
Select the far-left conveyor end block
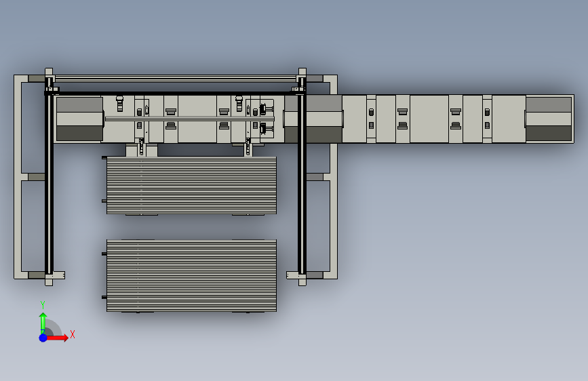pyautogui.click(x=79, y=119)
